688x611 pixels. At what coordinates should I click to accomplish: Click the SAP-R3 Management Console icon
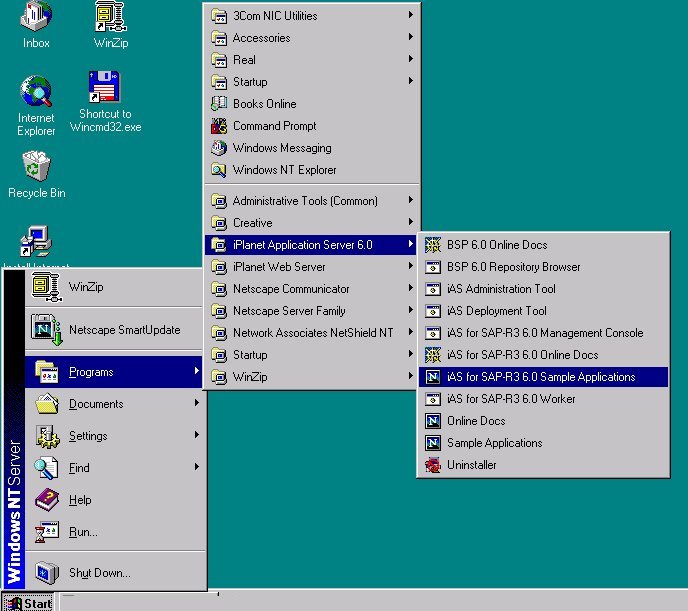click(x=433, y=333)
